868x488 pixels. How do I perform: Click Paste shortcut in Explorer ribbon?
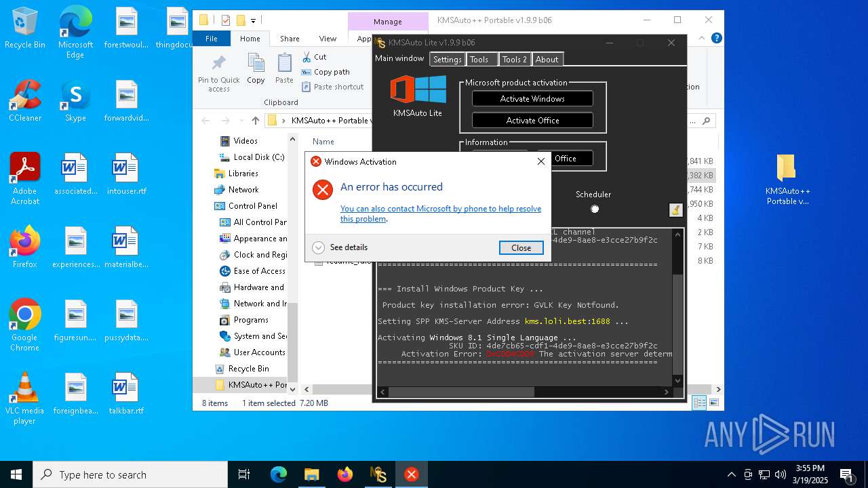click(x=332, y=87)
